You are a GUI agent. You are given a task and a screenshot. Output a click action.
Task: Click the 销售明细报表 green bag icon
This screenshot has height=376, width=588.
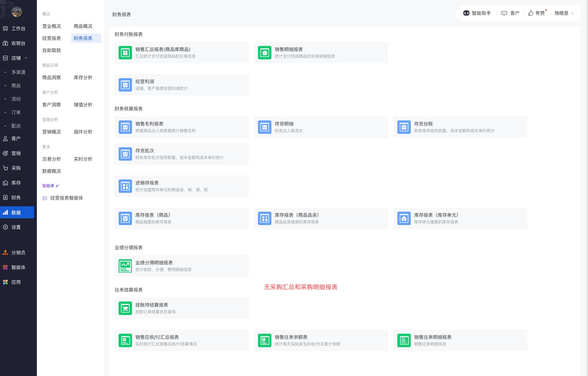pos(265,53)
